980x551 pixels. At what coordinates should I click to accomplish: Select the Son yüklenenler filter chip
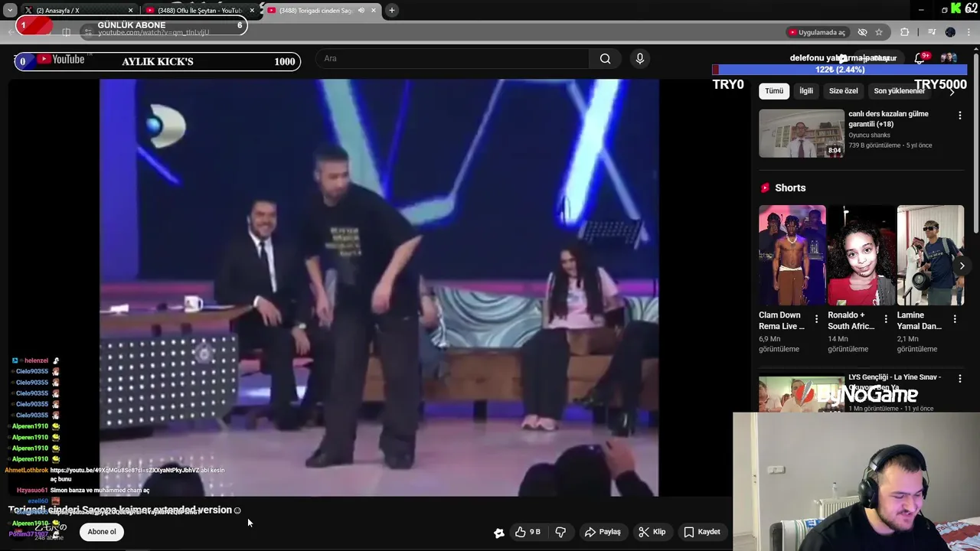(899, 91)
